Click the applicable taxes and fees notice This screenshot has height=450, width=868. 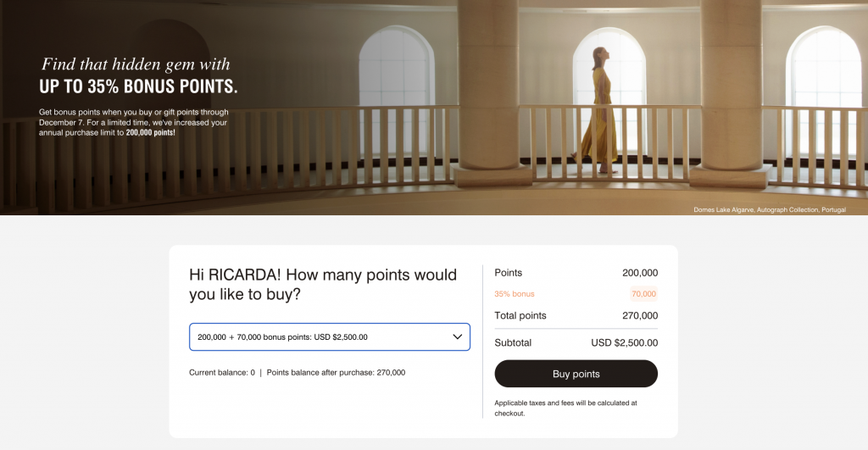(565, 408)
